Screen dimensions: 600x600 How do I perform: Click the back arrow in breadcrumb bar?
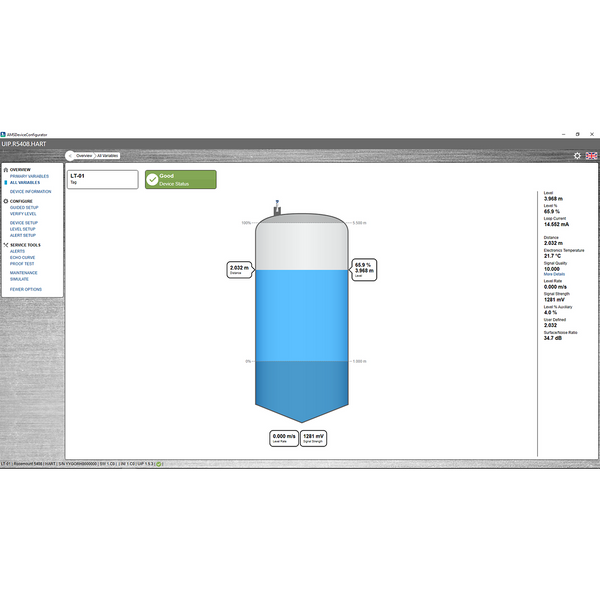[70, 156]
